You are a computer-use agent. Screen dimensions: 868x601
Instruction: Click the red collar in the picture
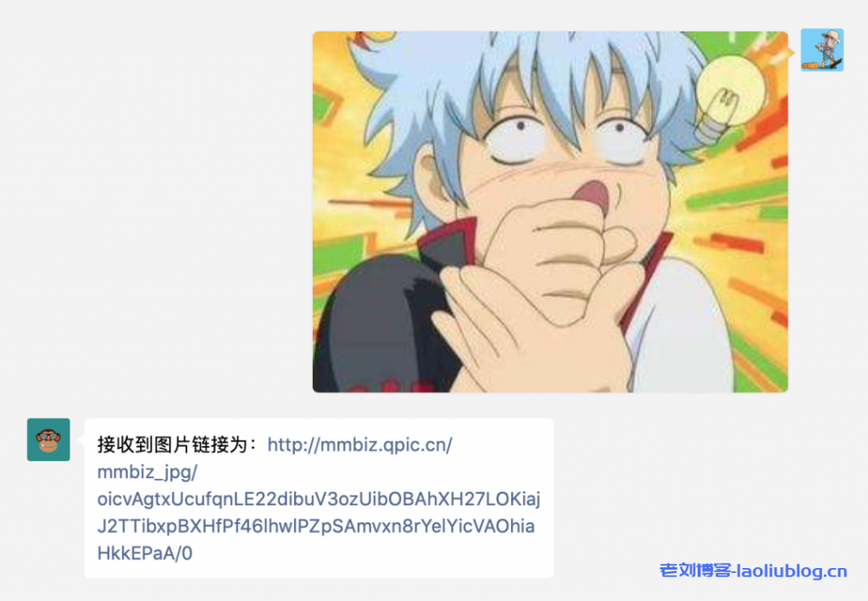[448, 242]
